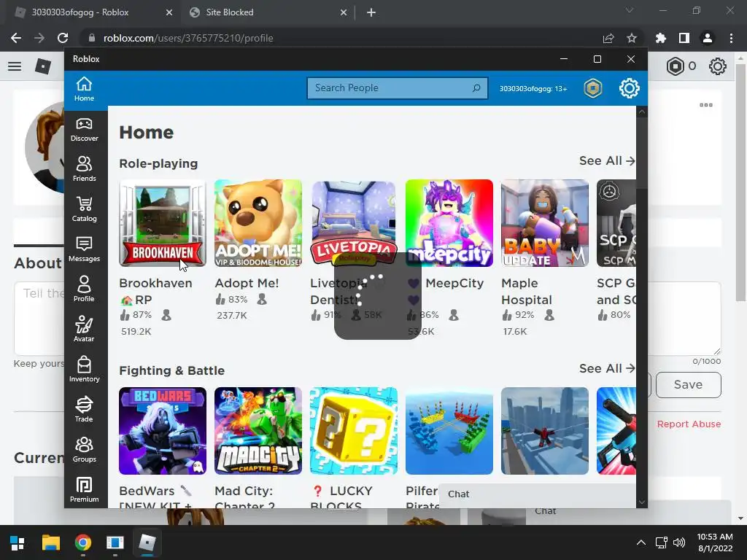This screenshot has height=560, width=747.
Task: Open the profile three-dot options menu
Action: [x=706, y=105]
